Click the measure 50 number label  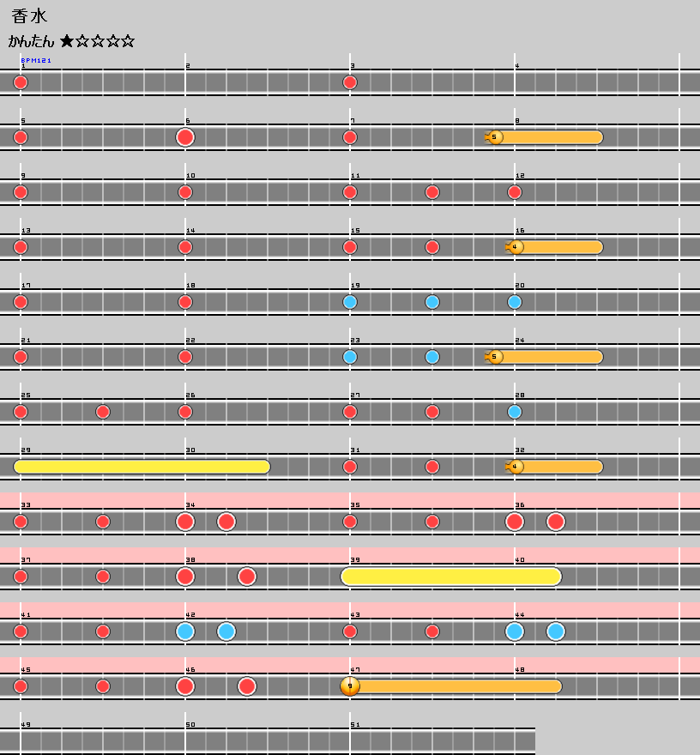[x=190, y=725]
